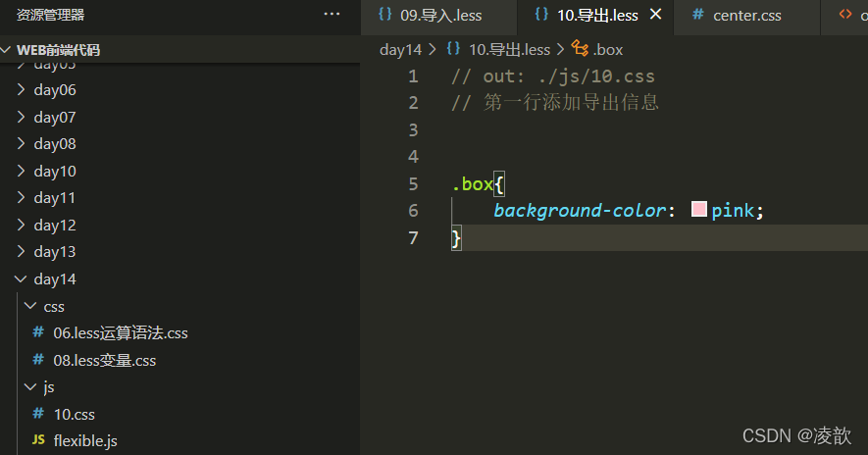Open the 10.css file in js folder
868x455 pixels.
pos(75,414)
